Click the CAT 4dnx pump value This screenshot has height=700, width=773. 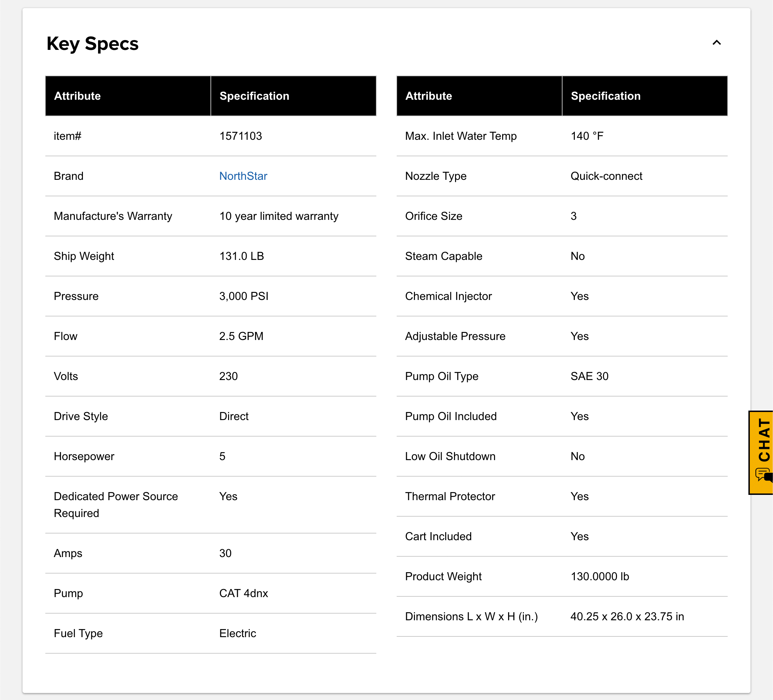(x=243, y=594)
